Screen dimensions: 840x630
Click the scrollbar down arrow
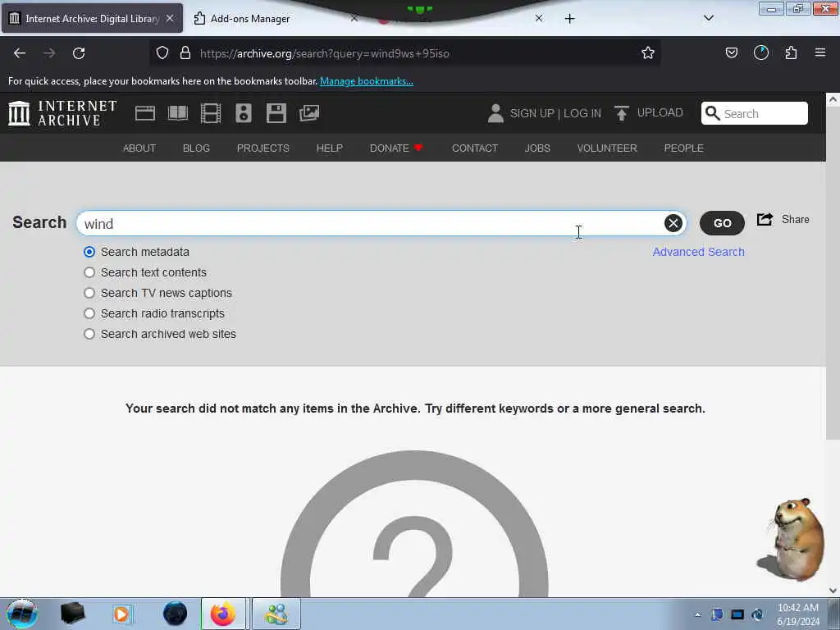click(x=833, y=591)
